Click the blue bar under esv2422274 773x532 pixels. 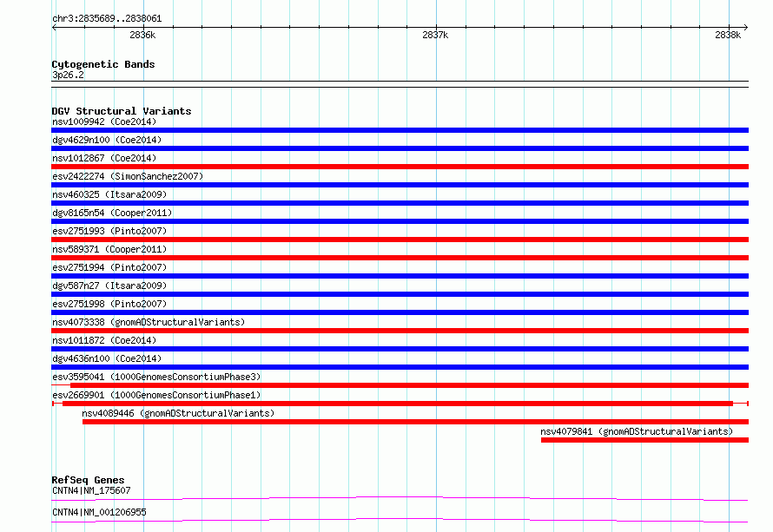tap(400, 185)
